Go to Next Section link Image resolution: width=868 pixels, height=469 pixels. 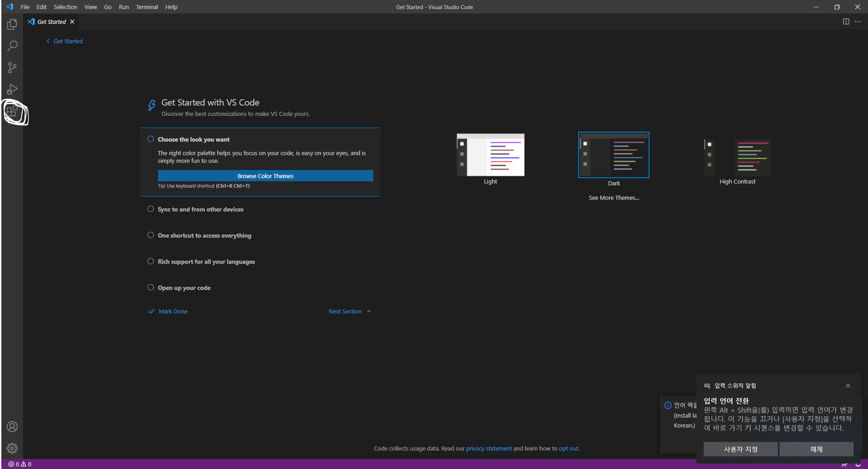point(345,311)
